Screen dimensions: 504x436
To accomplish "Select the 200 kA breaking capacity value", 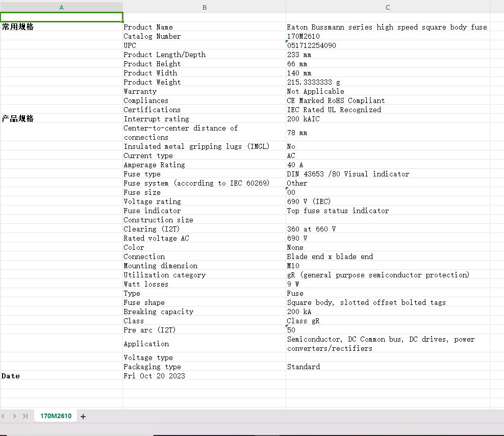I will [x=388, y=312].
